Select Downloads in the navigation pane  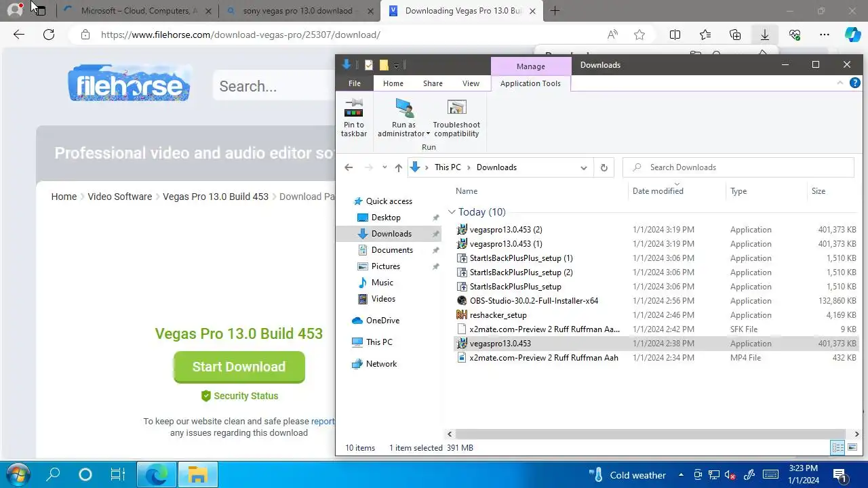(x=389, y=234)
